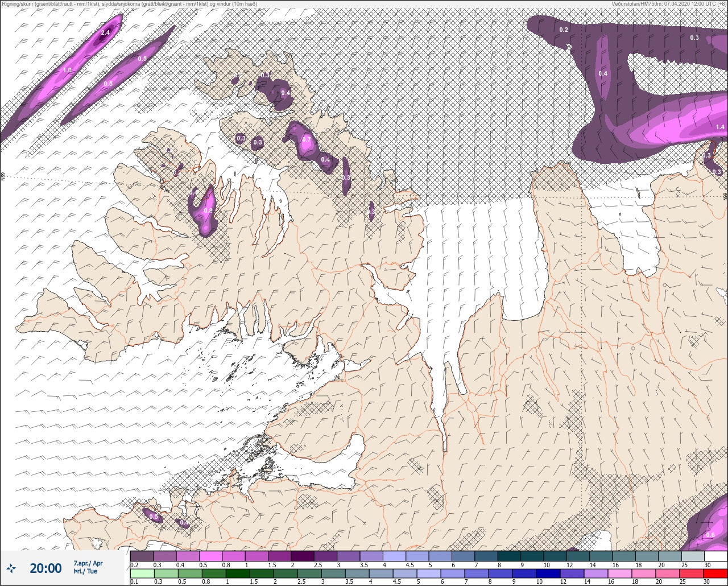The image size is (728, 586).
Task: Pick the snow legend swatch labeled 0.2
Action: [142, 556]
